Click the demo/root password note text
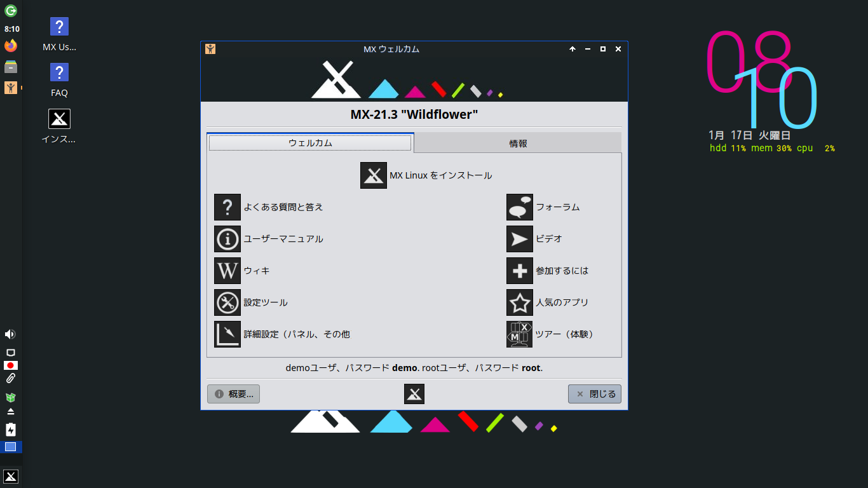The image size is (868, 488). pyautogui.click(x=414, y=368)
